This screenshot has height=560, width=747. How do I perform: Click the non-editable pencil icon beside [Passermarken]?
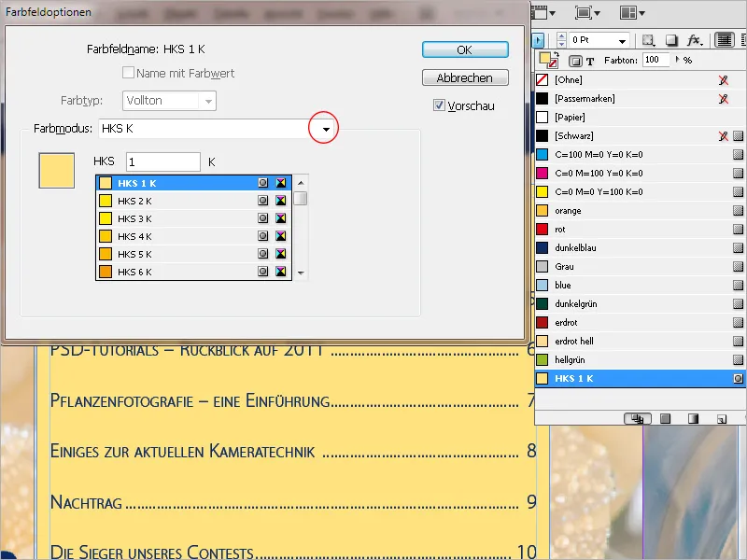click(723, 99)
